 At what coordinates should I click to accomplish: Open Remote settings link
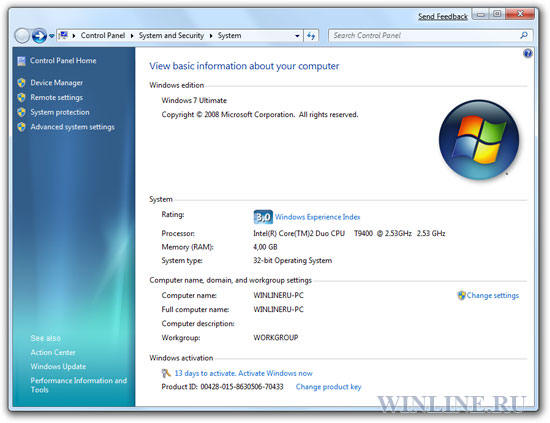point(56,98)
